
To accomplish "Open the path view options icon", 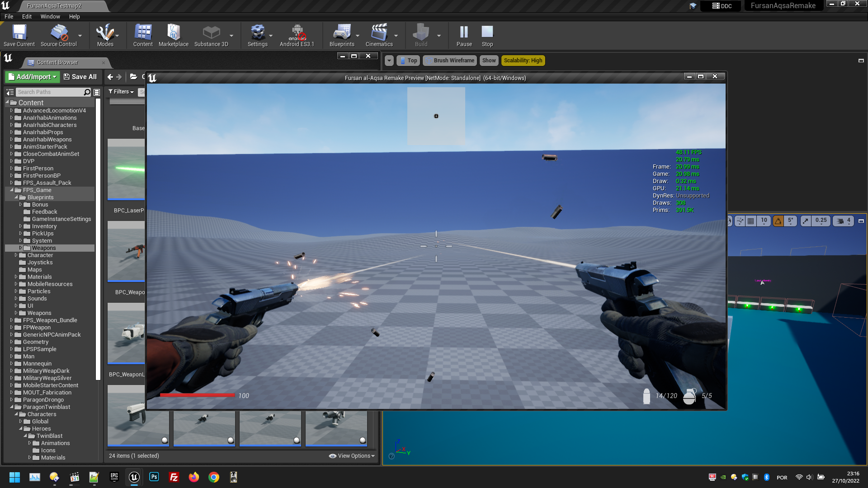I will pyautogui.click(x=97, y=92).
